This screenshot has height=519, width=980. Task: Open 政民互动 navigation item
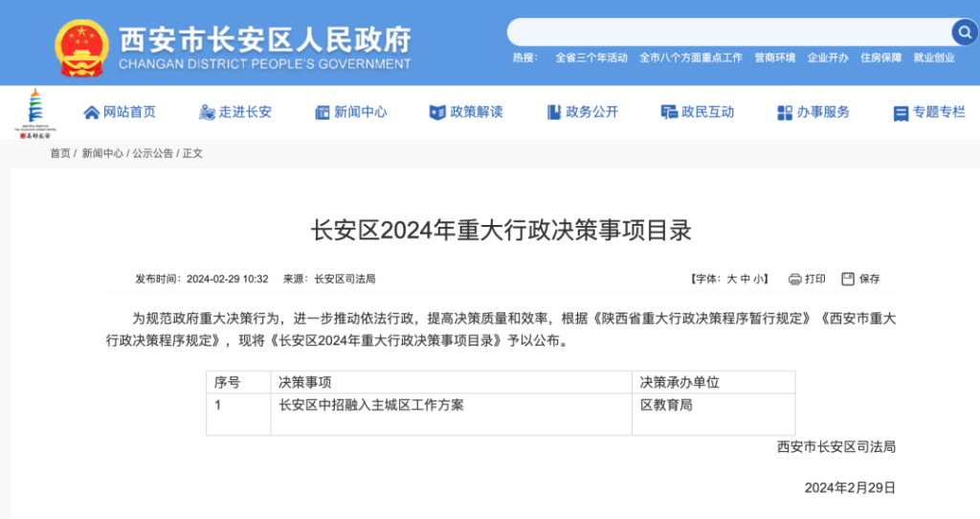tap(698, 112)
